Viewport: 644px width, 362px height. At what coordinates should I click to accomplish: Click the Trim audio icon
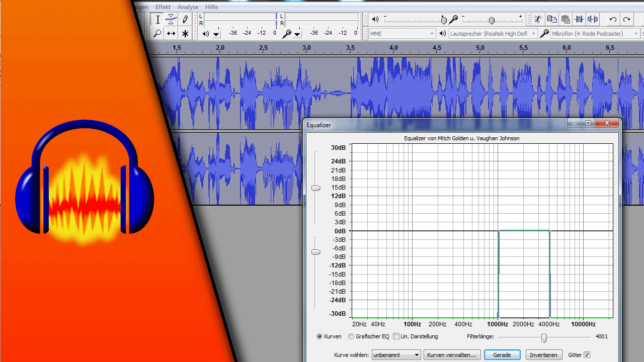(x=580, y=20)
